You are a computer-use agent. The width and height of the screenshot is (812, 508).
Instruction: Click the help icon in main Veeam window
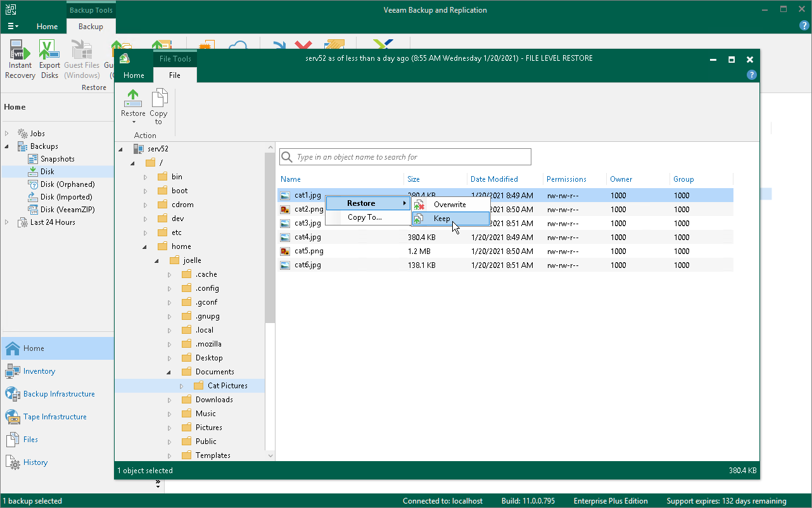[x=804, y=26]
